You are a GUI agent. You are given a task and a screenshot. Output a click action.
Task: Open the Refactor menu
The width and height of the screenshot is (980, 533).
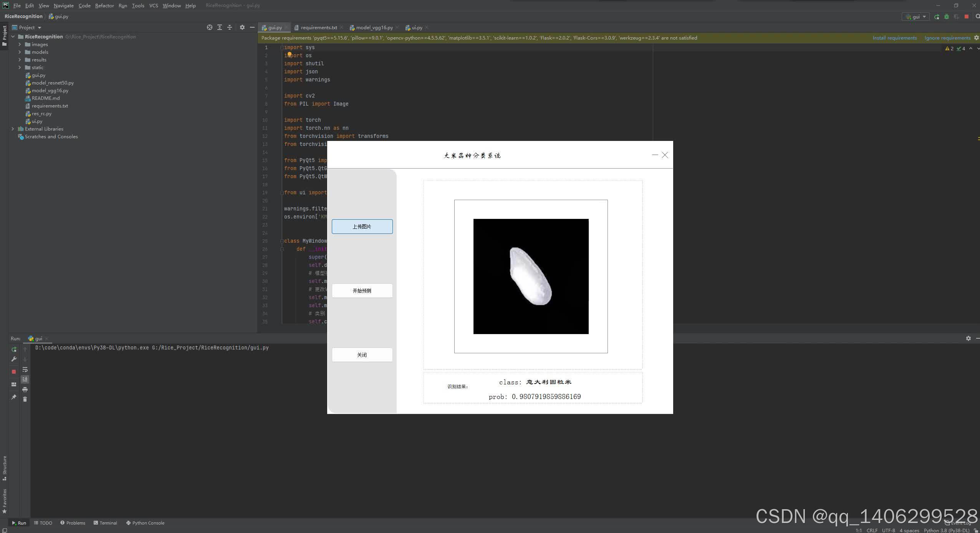coord(104,5)
